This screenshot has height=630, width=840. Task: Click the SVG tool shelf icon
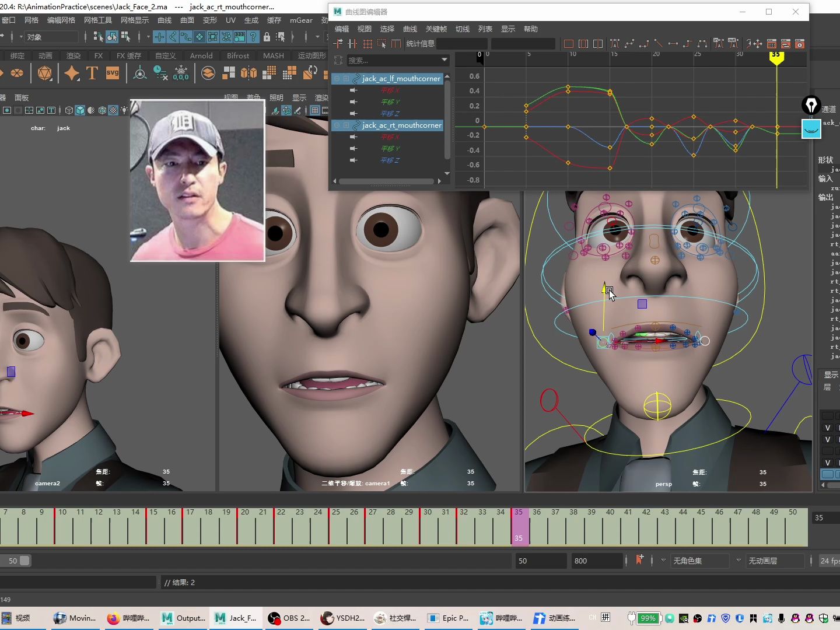click(x=113, y=73)
